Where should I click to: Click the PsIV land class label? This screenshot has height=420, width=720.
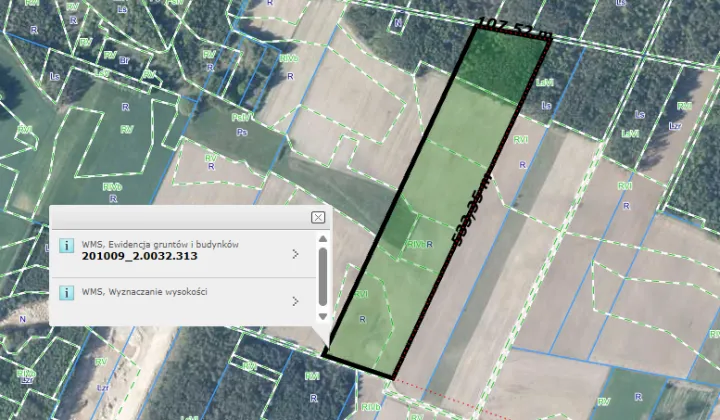coord(240,118)
